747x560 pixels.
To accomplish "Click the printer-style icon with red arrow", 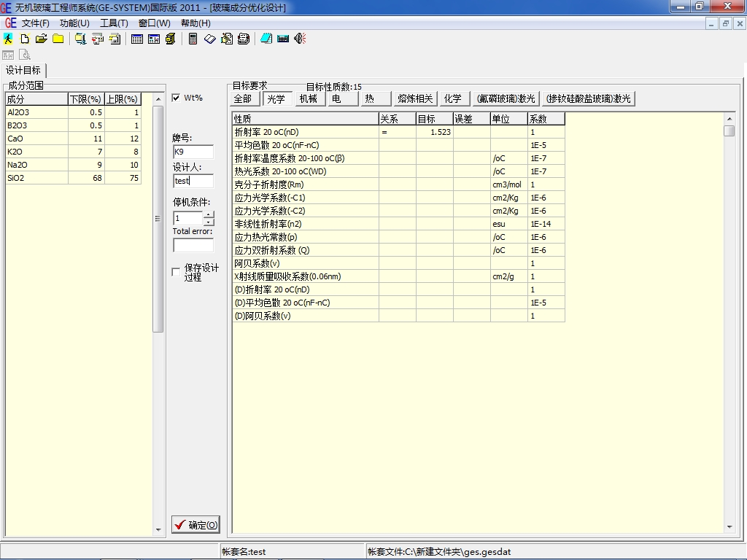I will (98, 39).
